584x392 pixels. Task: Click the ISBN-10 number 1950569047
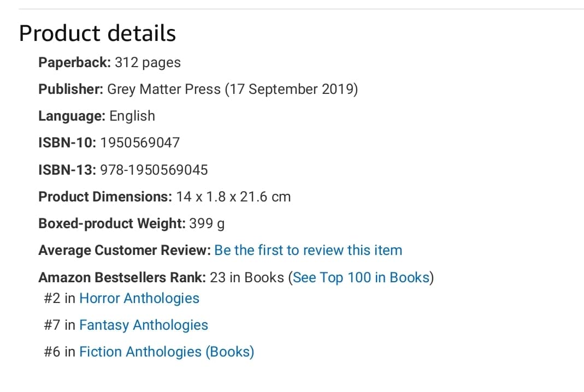point(140,142)
